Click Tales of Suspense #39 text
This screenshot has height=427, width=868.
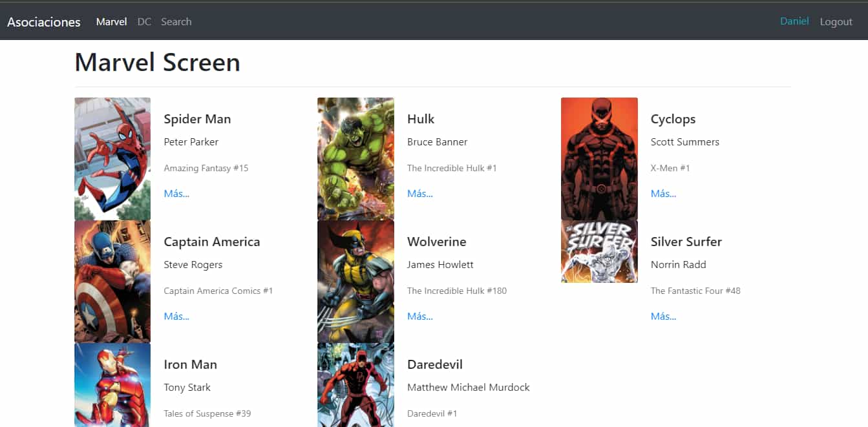point(207,413)
